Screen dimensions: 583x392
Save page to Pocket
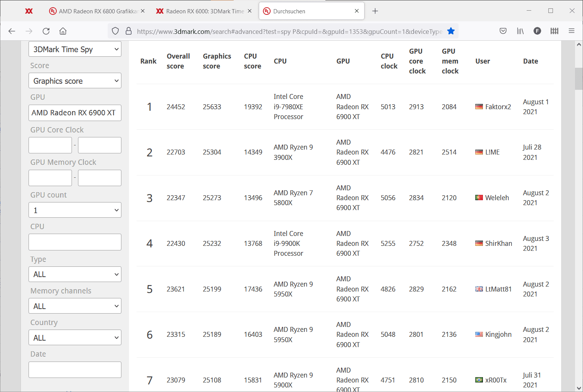(503, 31)
